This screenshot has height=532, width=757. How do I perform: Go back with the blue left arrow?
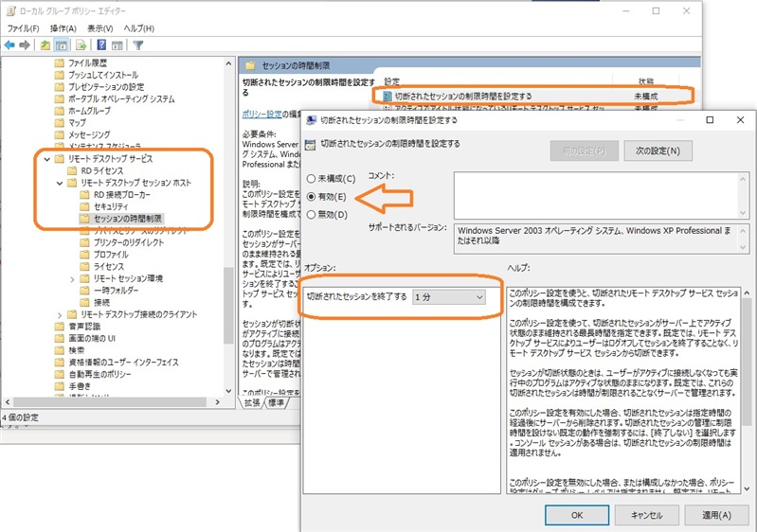point(9,45)
